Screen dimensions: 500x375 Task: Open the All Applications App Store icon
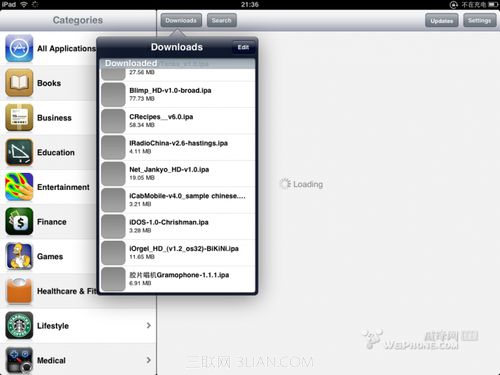[x=19, y=48]
